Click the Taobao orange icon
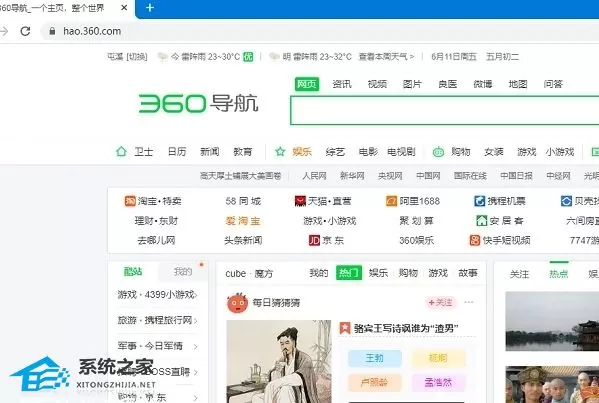599x403 pixels. [130, 201]
